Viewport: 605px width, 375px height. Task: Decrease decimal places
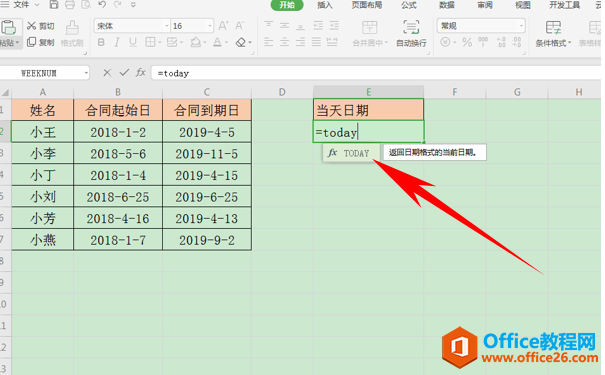coord(517,42)
